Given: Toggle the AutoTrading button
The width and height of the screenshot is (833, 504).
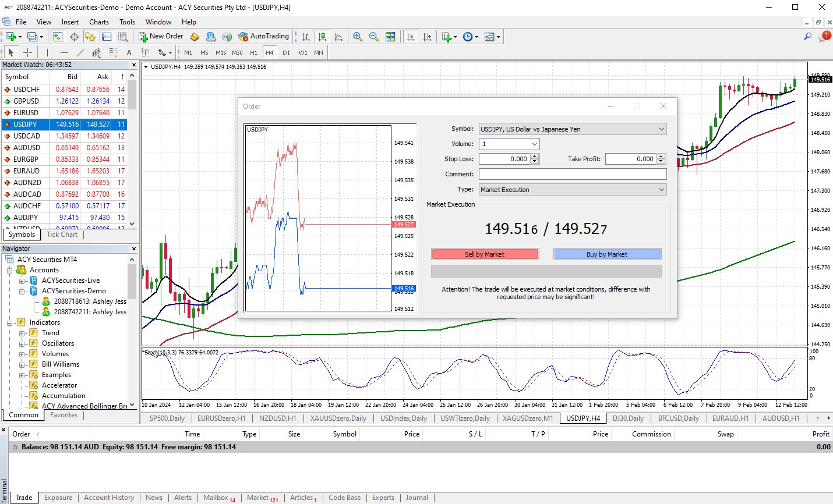Looking at the screenshot, I should 263,37.
